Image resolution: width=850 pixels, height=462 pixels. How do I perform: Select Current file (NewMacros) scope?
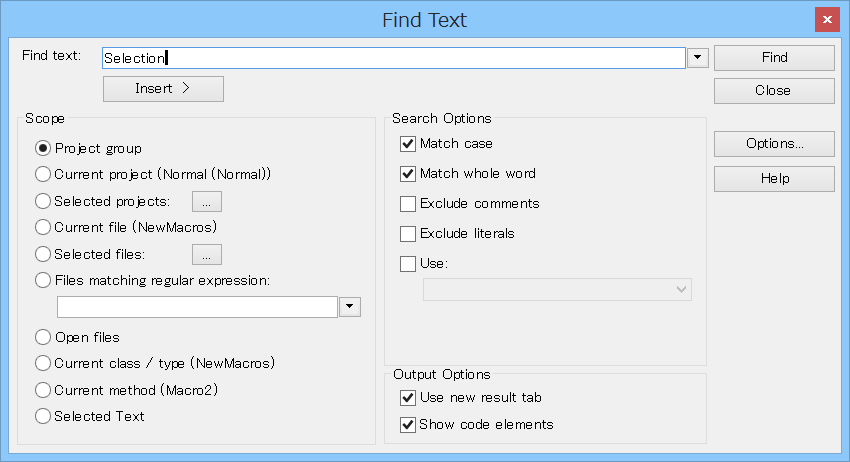point(43,228)
